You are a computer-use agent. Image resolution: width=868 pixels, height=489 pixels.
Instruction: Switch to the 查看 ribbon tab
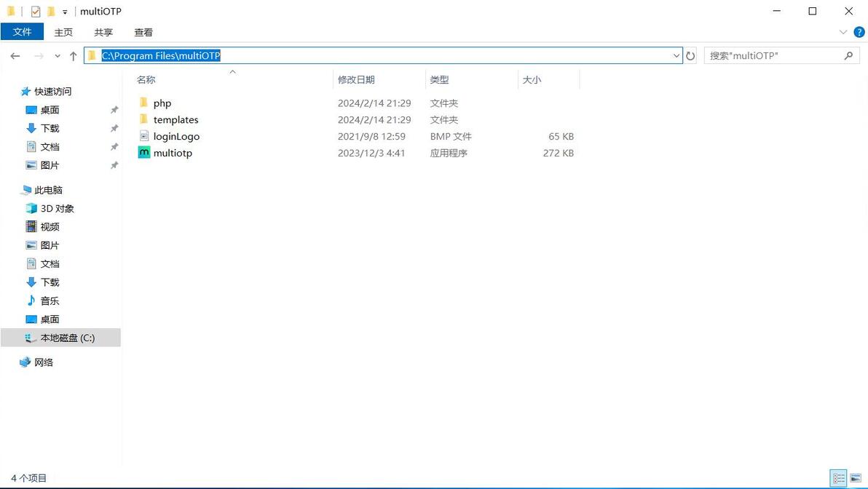coord(143,33)
